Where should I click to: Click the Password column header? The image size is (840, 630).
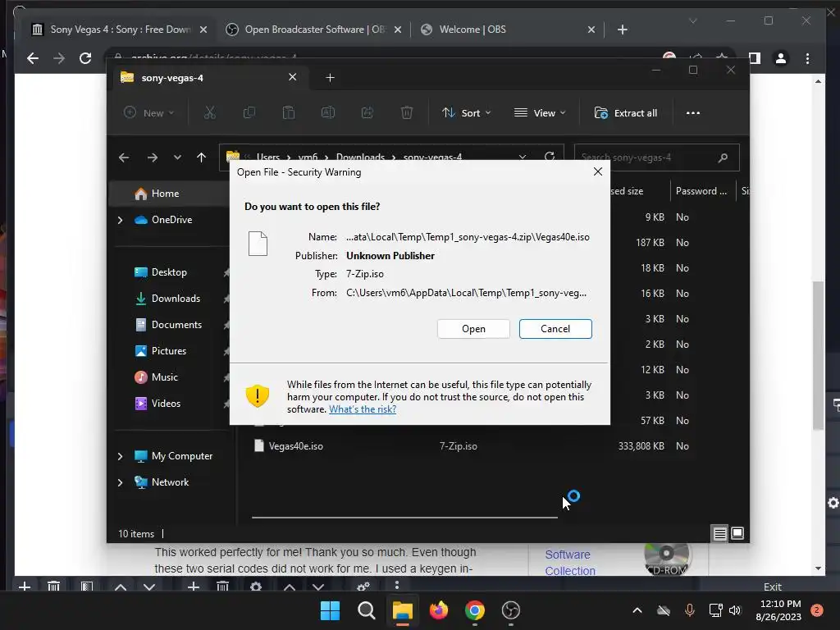701,190
